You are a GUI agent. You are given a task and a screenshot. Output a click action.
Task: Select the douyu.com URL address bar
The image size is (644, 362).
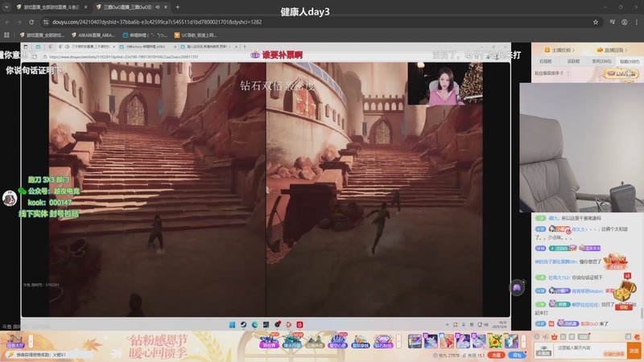click(157, 23)
